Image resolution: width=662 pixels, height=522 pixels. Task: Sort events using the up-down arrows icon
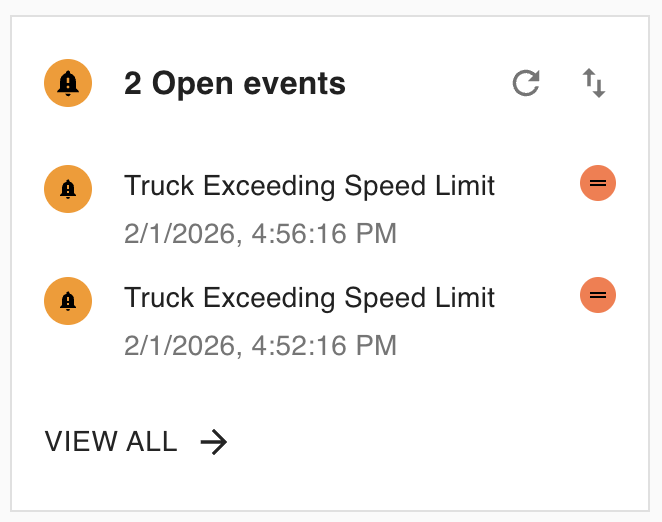tap(594, 84)
